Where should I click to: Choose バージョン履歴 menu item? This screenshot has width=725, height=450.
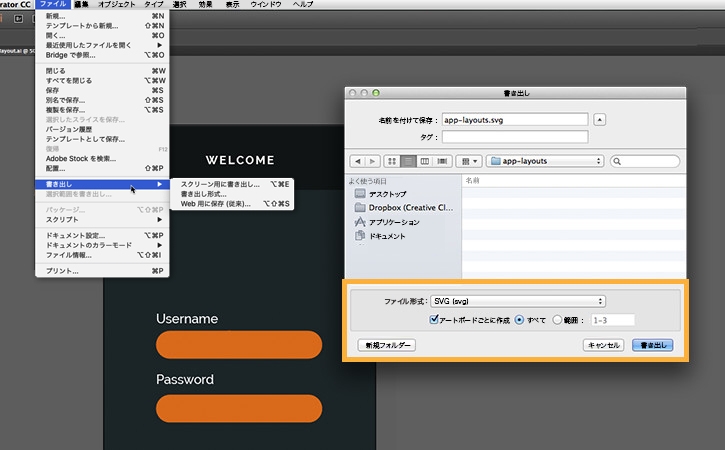102,129
